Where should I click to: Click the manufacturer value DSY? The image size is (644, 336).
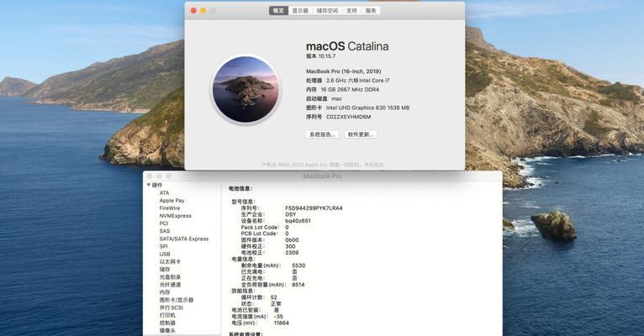tap(291, 214)
